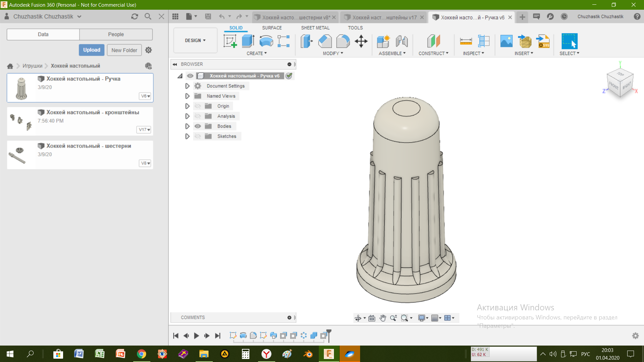Click the Pan hand tool icon

(x=383, y=318)
